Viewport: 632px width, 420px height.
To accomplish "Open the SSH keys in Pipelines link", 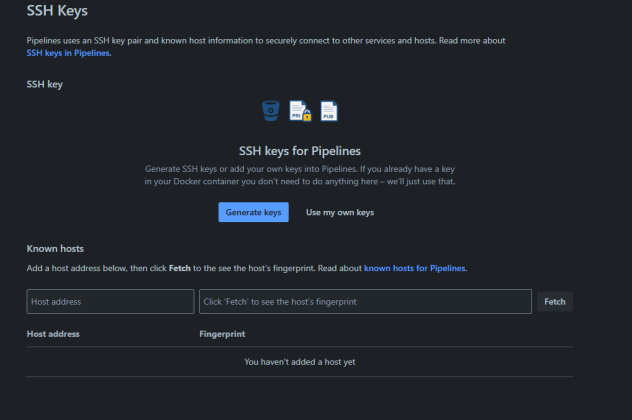I will click(x=68, y=53).
